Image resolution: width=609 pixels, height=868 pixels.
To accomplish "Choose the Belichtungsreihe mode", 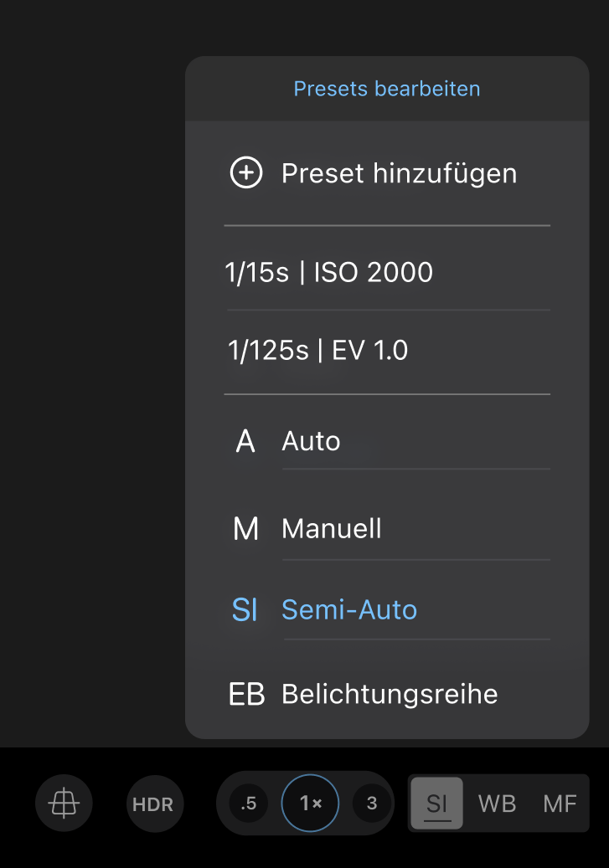I will [x=389, y=693].
